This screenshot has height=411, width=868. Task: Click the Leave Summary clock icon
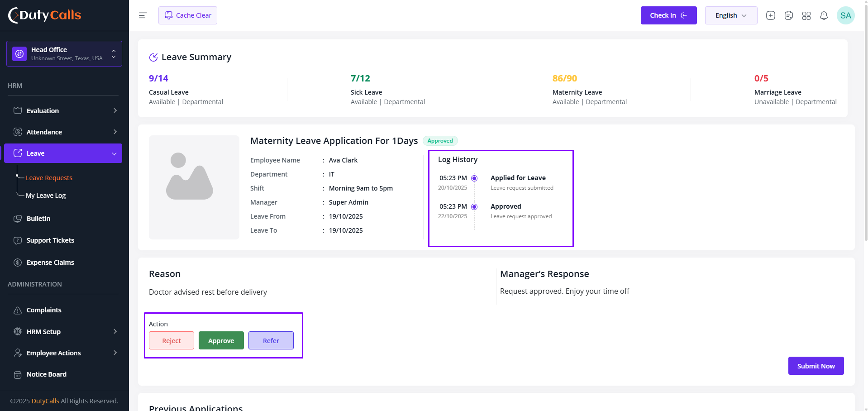(x=153, y=57)
